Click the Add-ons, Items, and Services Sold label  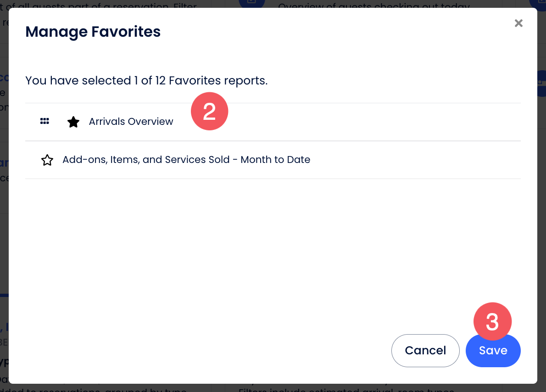186,160
